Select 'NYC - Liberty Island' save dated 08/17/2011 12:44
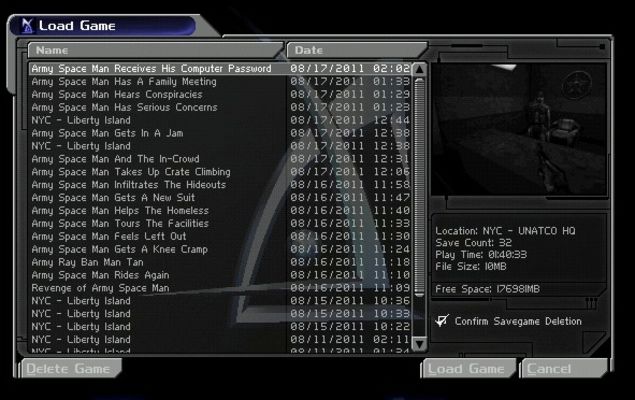635x400 pixels. 220,120
